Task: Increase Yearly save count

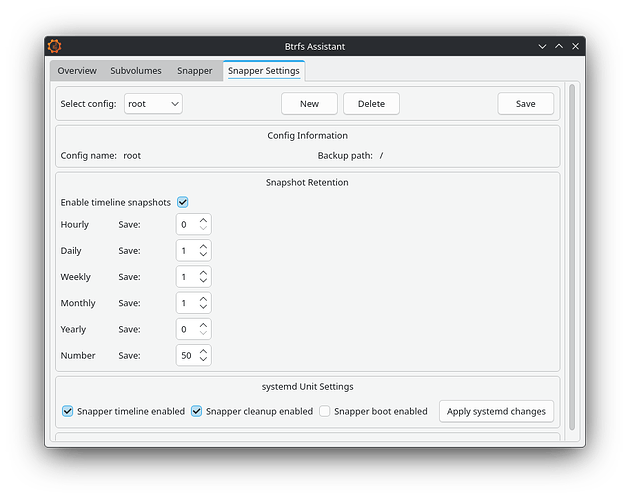Action: 203,325
